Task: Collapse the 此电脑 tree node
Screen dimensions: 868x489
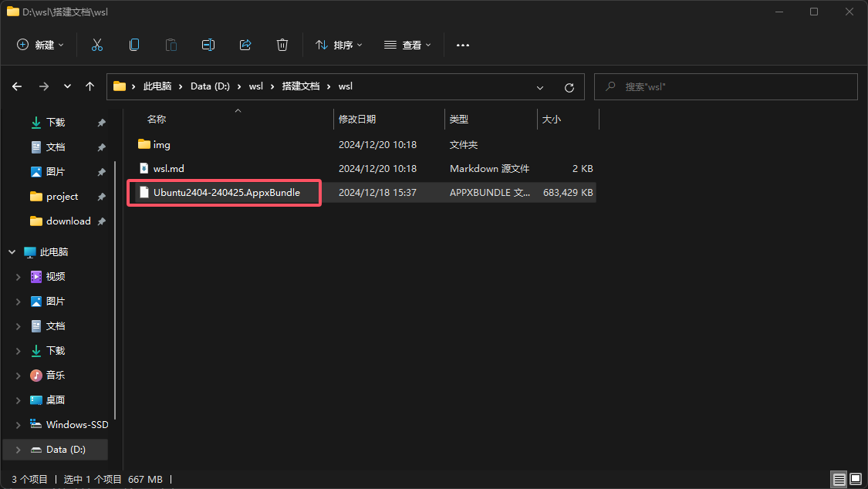Action: click(x=12, y=252)
